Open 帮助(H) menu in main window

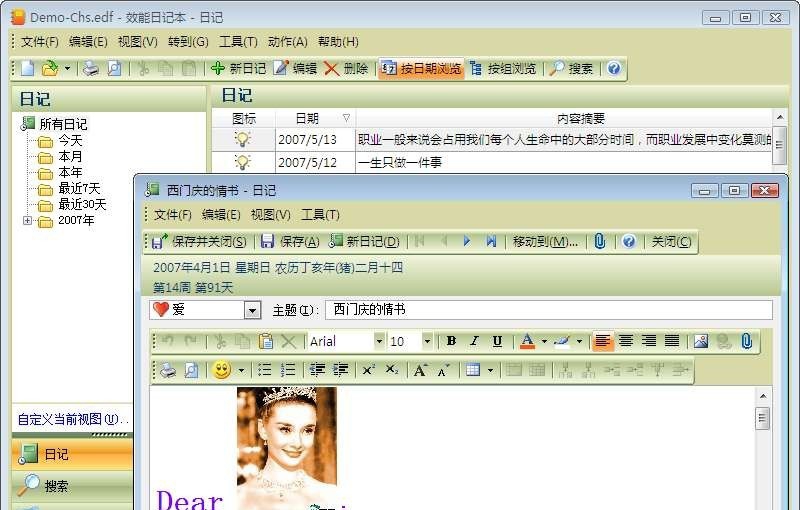338,42
